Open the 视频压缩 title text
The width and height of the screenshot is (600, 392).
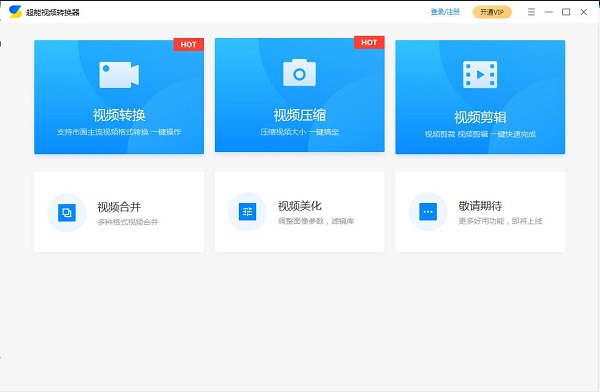click(x=300, y=115)
